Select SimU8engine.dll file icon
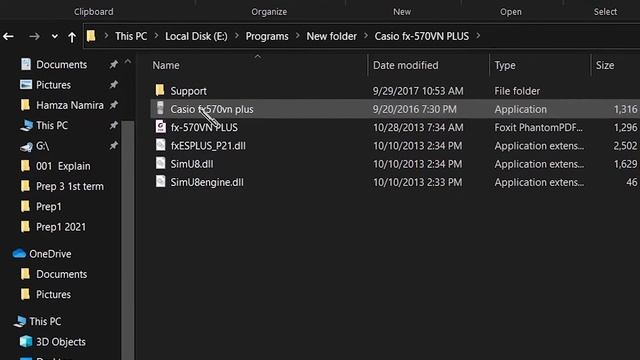 (160, 182)
